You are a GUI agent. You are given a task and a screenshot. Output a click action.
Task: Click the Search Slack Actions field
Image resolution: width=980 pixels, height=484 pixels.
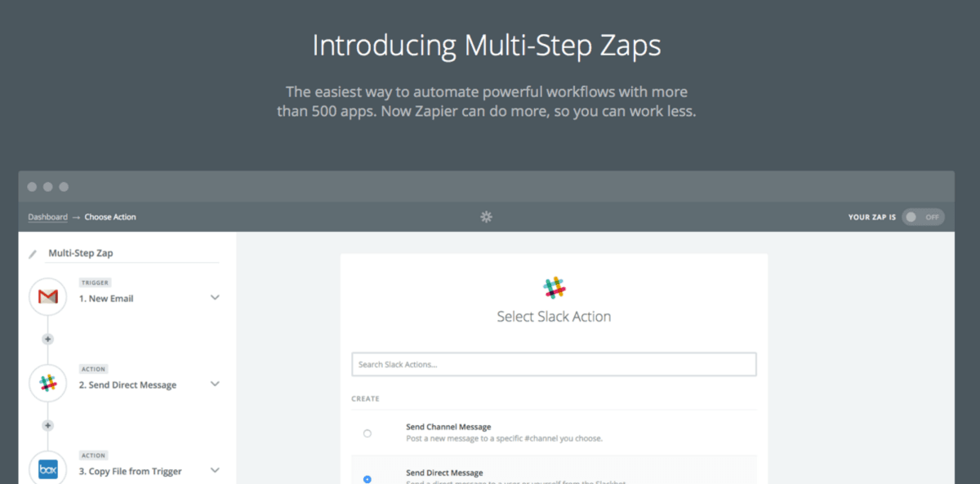(x=554, y=364)
